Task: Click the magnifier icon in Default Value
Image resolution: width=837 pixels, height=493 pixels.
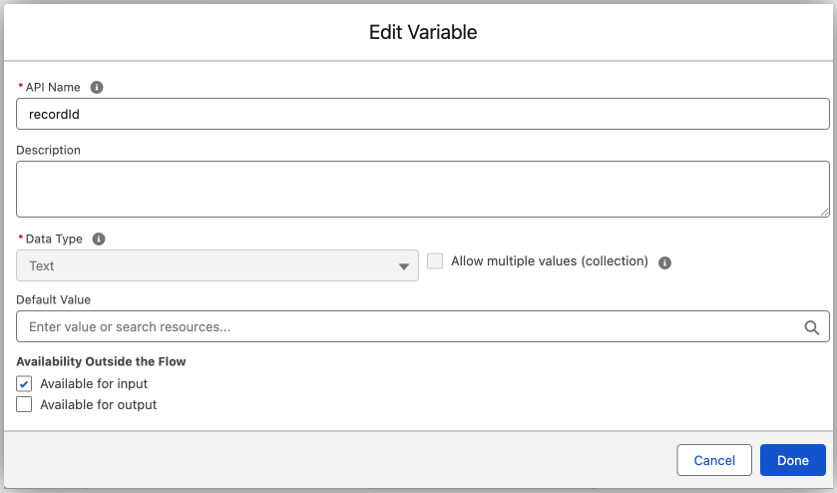Action: [x=812, y=327]
